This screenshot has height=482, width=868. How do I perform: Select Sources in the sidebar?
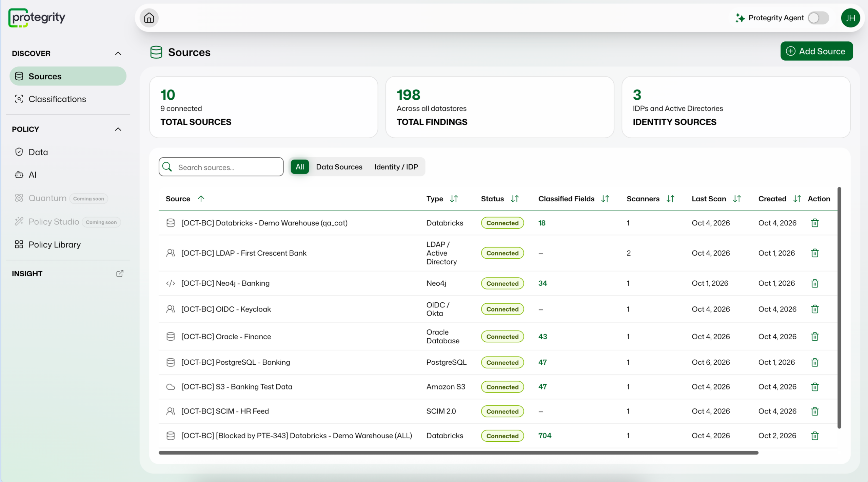[68, 76]
